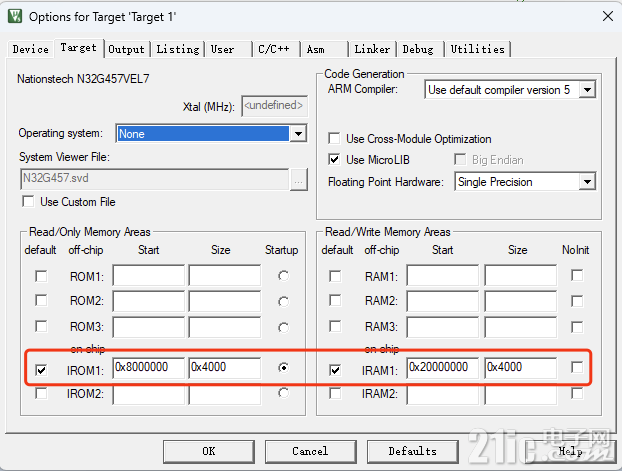Viewport: 622px width, 471px height.
Task: Click the Keil uVision icon in title bar
Action: coord(15,16)
